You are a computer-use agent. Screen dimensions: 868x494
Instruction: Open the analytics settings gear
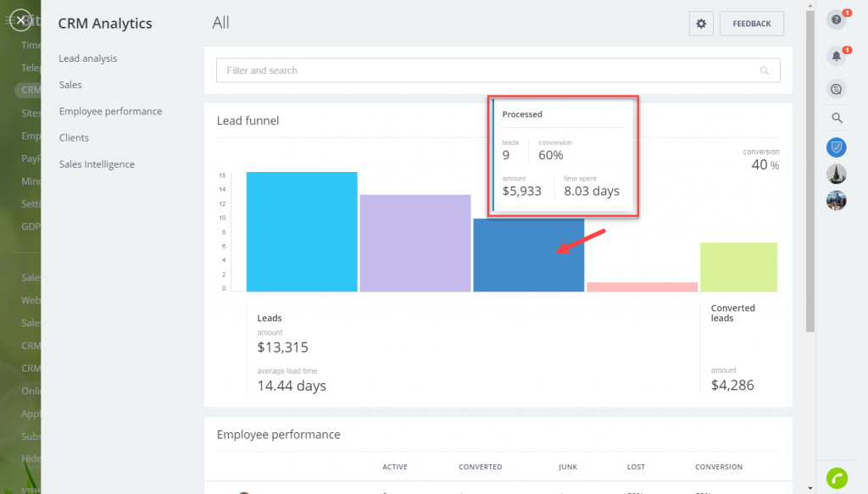pos(701,24)
